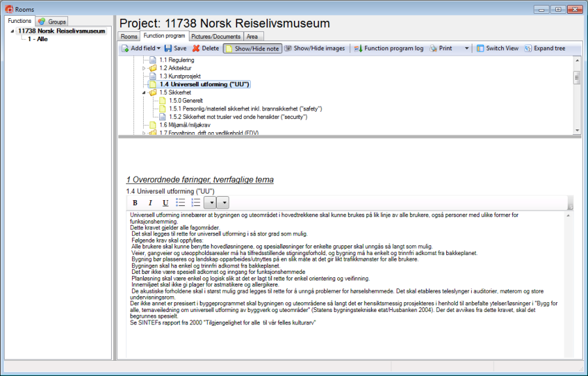The width and height of the screenshot is (588, 376).
Task: Open the Function program log
Action: (x=389, y=48)
